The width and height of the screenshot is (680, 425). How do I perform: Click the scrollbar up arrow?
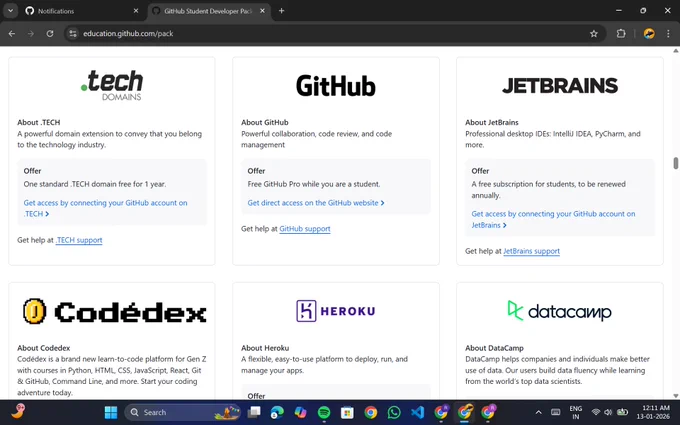point(676,51)
